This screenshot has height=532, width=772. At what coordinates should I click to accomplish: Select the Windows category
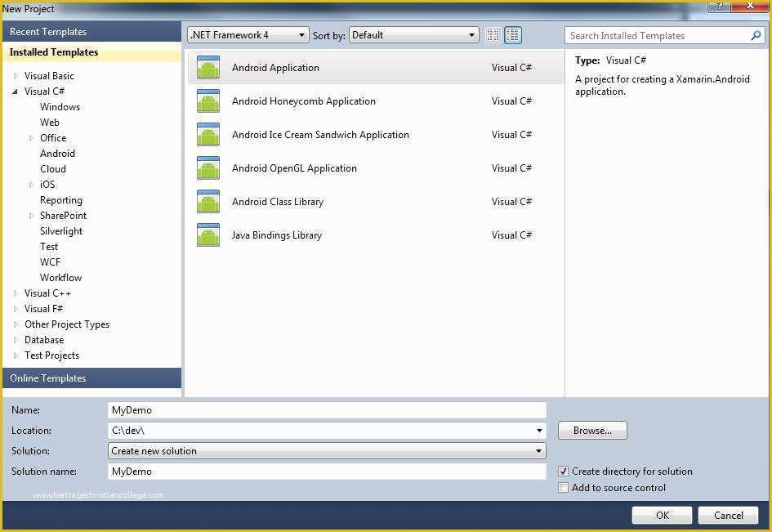coord(60,107)
